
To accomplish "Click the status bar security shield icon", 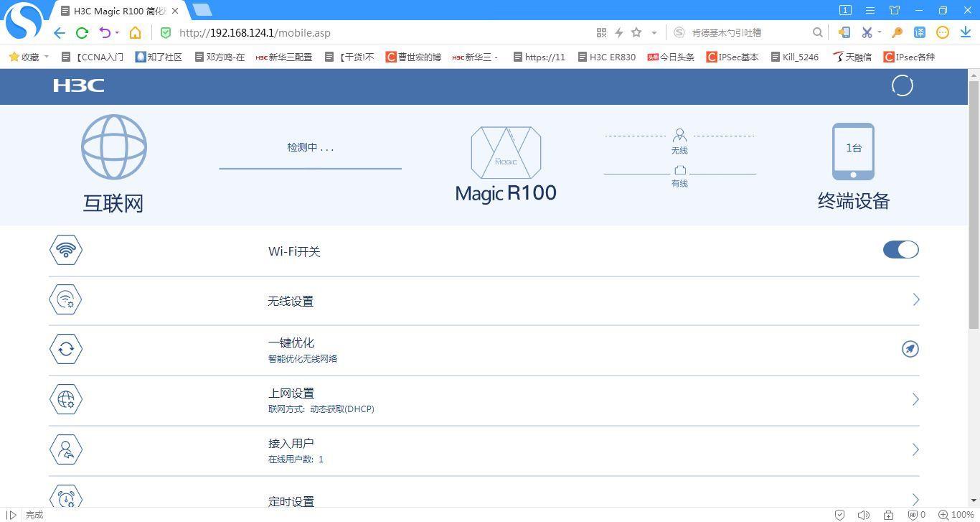I will click(839, 514).
